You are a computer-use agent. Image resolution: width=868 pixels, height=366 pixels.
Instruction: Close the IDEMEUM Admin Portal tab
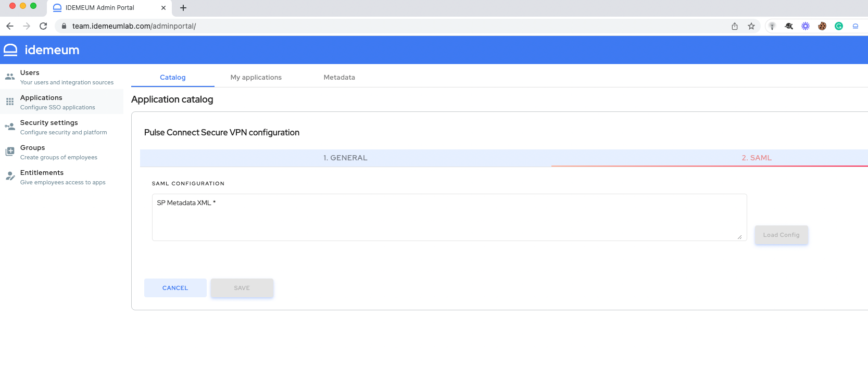[x=163, y=8]
